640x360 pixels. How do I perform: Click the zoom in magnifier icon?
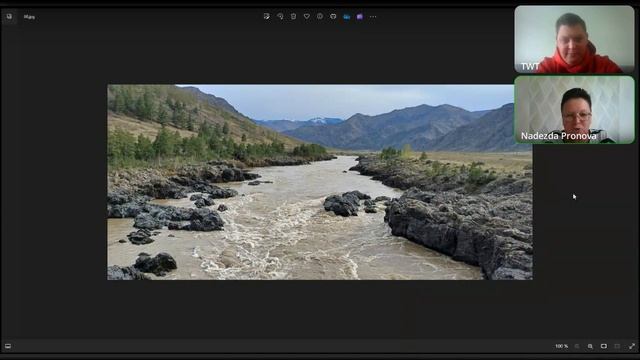(590, 346)
